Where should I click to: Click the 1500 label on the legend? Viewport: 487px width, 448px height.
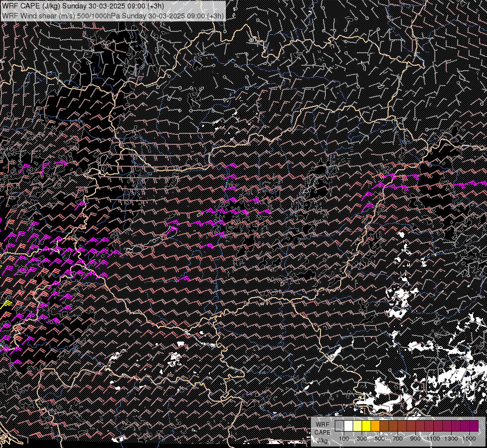pos(469,439)
